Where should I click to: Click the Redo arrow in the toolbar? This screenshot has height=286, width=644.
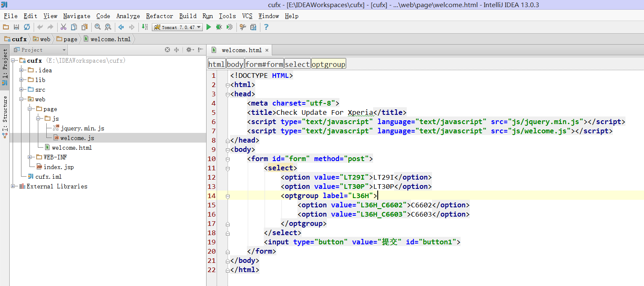[50, 27]
